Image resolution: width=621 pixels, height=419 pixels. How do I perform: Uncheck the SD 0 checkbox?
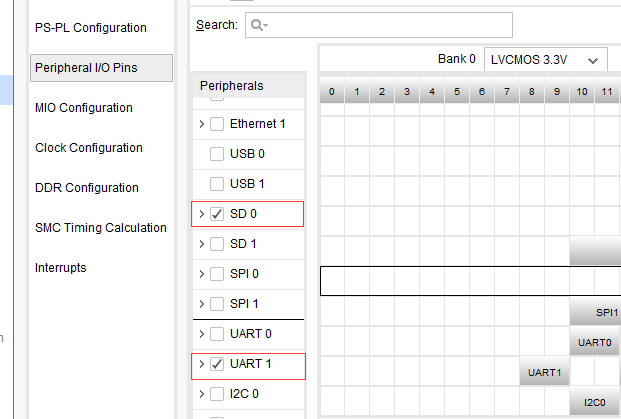pyautogui.click(x=217, y=214)
